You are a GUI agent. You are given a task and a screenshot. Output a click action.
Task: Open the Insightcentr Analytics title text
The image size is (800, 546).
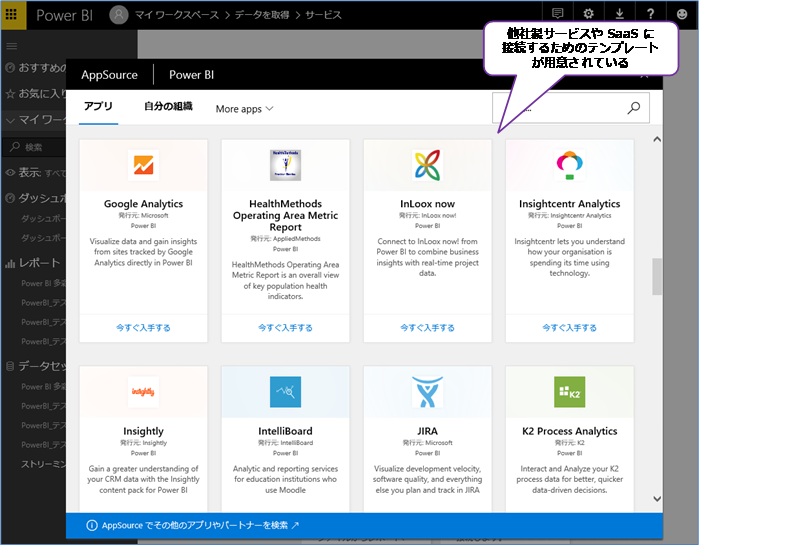pos(569,204)
